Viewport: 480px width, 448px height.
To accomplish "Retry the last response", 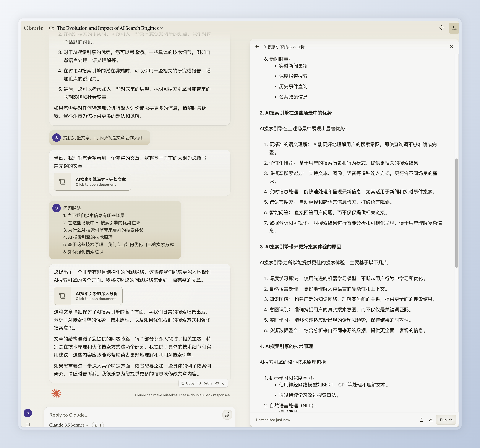I will pos(205,383).
